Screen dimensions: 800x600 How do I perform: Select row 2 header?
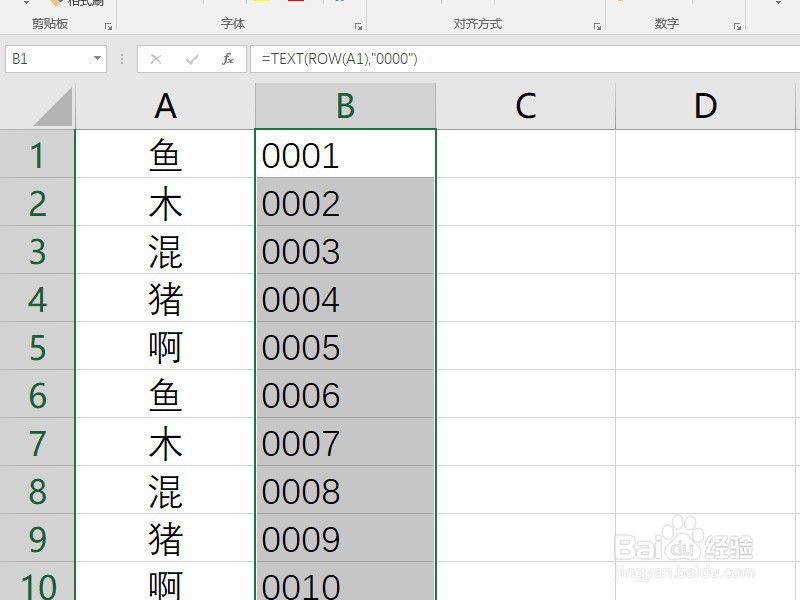37,202
